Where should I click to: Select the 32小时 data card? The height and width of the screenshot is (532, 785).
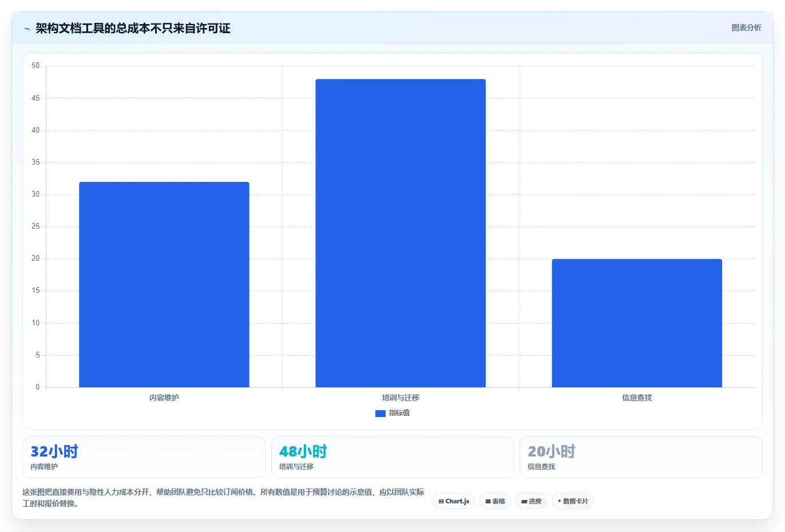pos(144,457)
